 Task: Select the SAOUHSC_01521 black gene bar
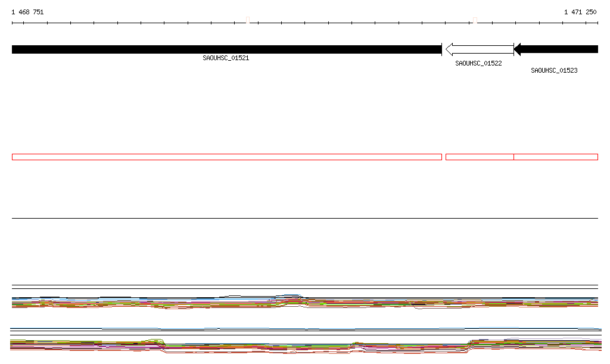click(x=227, y=49)
